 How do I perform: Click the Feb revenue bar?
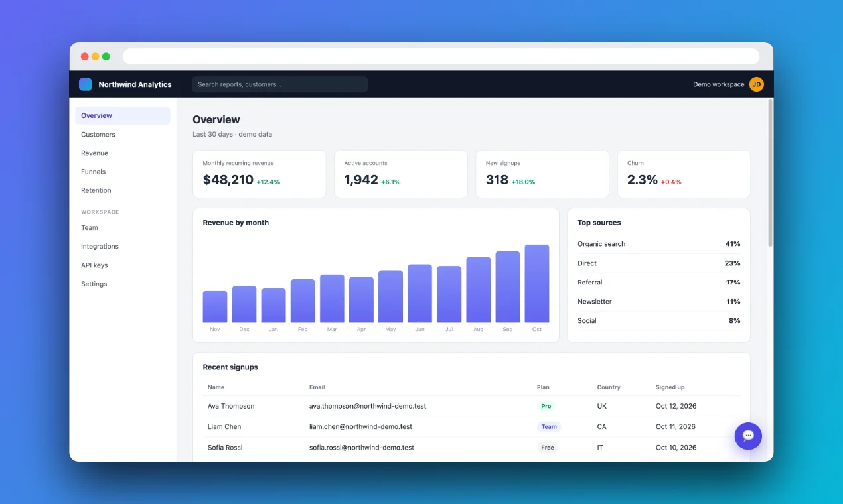303,301
